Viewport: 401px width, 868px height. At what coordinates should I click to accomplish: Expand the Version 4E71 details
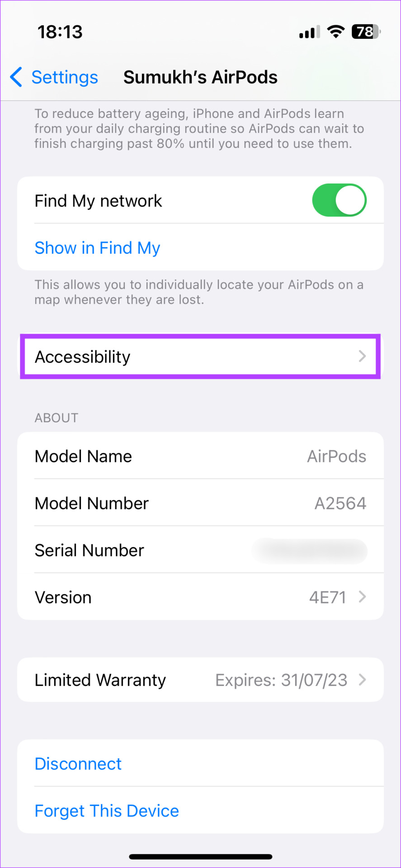point(200,597)
